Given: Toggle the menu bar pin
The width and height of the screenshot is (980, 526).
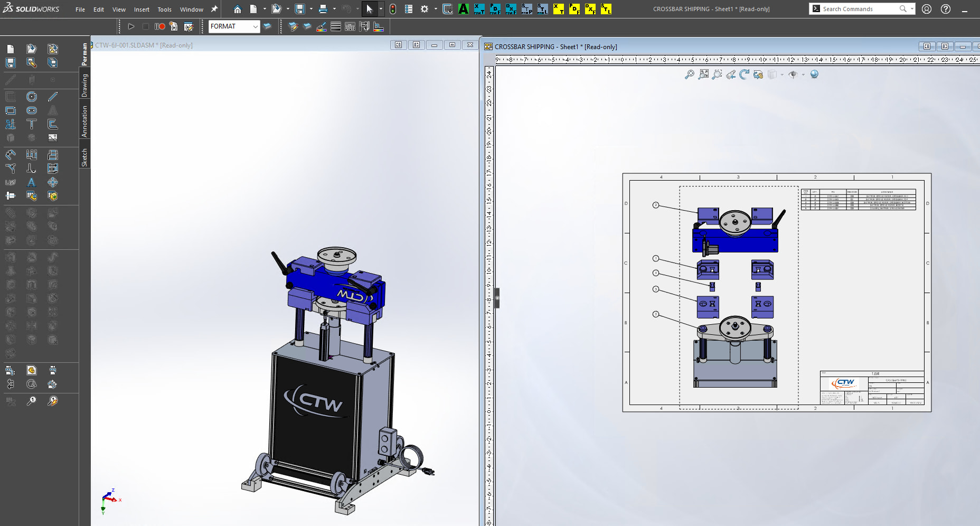Looking at the screenshot, I should coord(214,9).
